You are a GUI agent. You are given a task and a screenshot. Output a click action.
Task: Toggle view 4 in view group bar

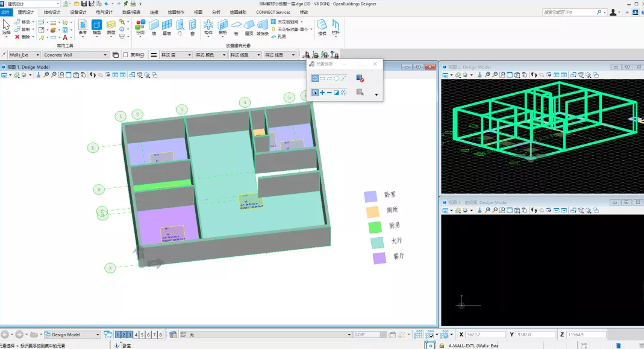[x=136, y=335]
